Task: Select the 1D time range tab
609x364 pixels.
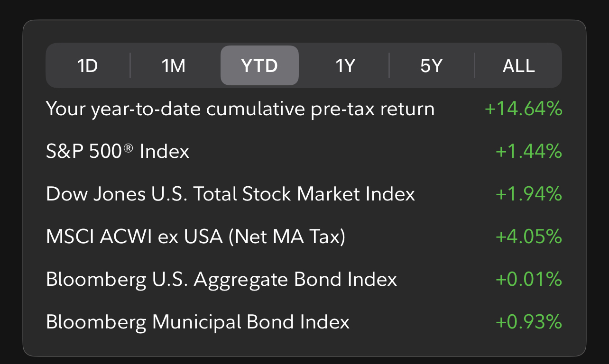Action: coord(87,66)
